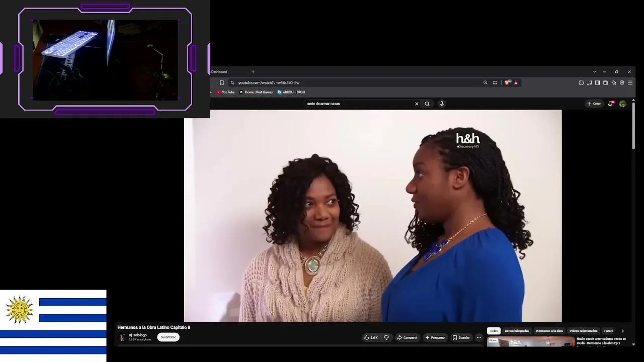The height and width of the screenshot is (362, 644).
Task: Click the video player to pause playback
Action: click(373, 216)
